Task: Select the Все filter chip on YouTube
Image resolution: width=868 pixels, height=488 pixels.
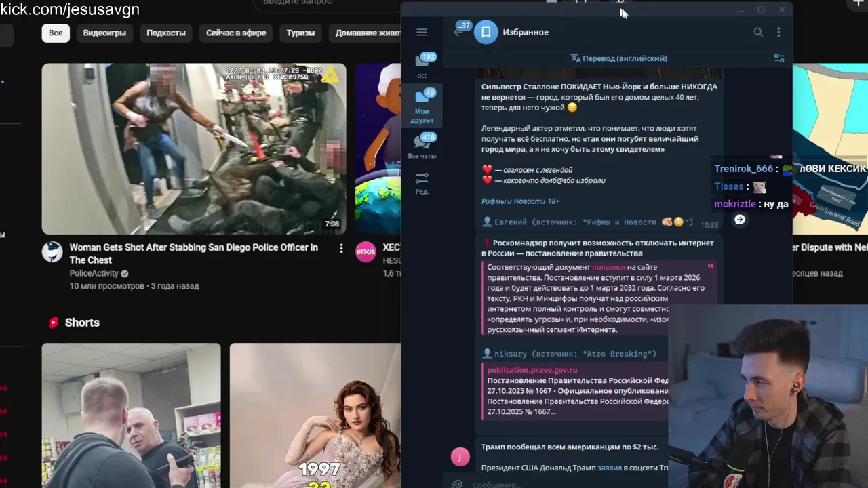Action: [56, 33]
